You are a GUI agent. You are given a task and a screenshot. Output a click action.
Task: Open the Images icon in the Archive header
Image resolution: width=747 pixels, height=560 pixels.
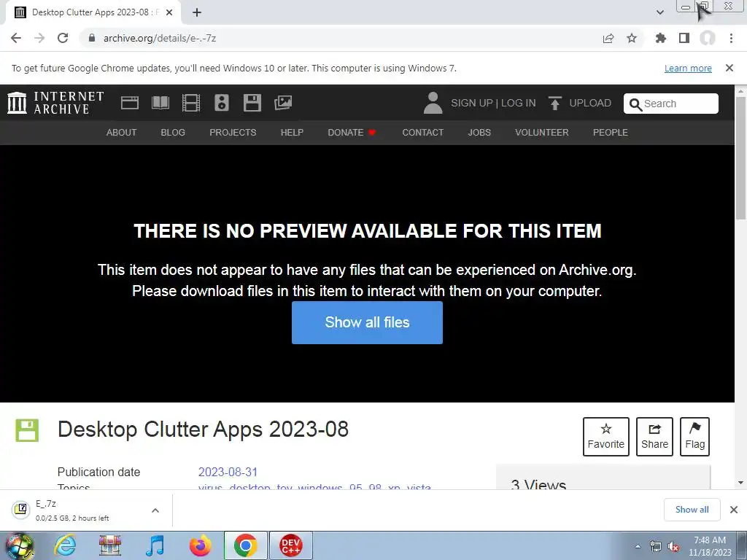tap(283, 103)
